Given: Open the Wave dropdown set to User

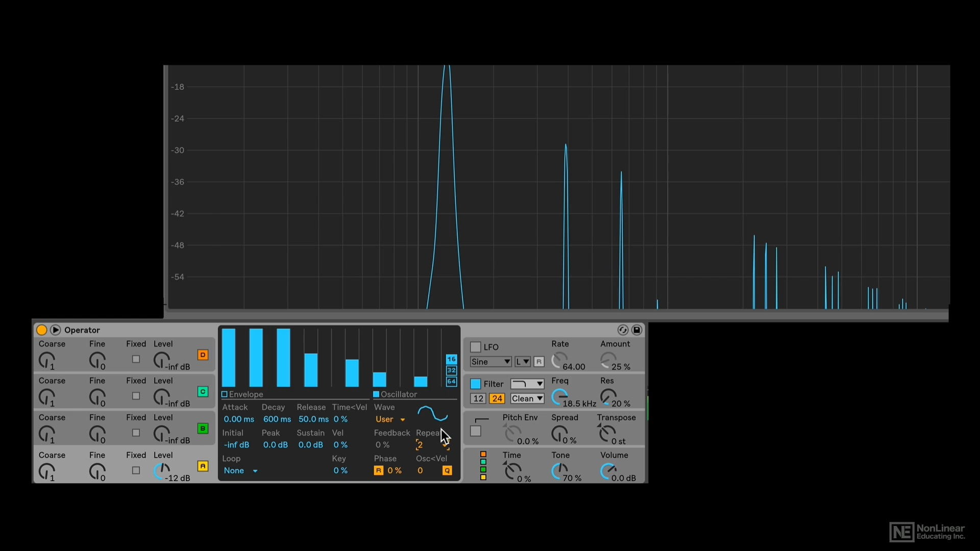Looking at the screenshot, I should [x=390, y=419].
